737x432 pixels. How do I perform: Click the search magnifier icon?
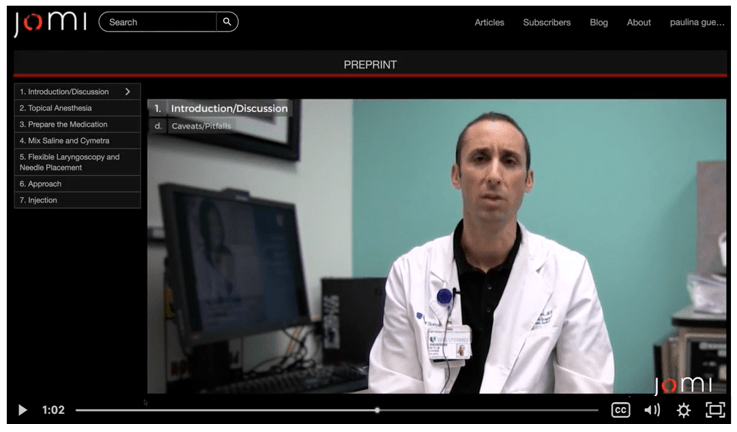[227, 22]
